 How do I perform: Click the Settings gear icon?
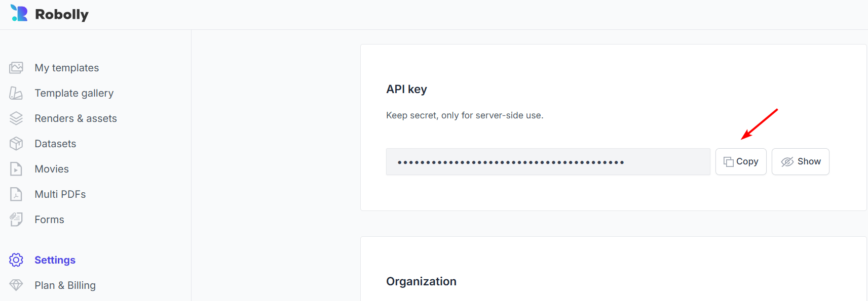pos(16,260)
